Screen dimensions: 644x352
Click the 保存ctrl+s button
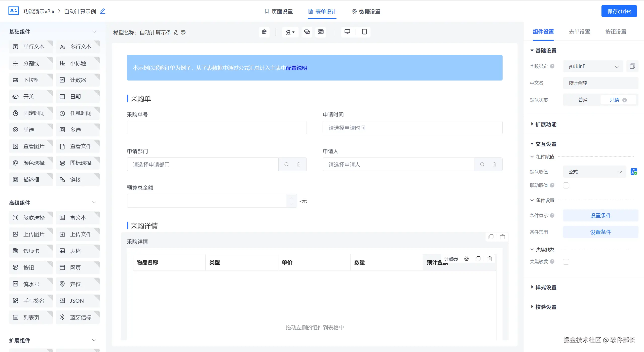click(619, 11)
